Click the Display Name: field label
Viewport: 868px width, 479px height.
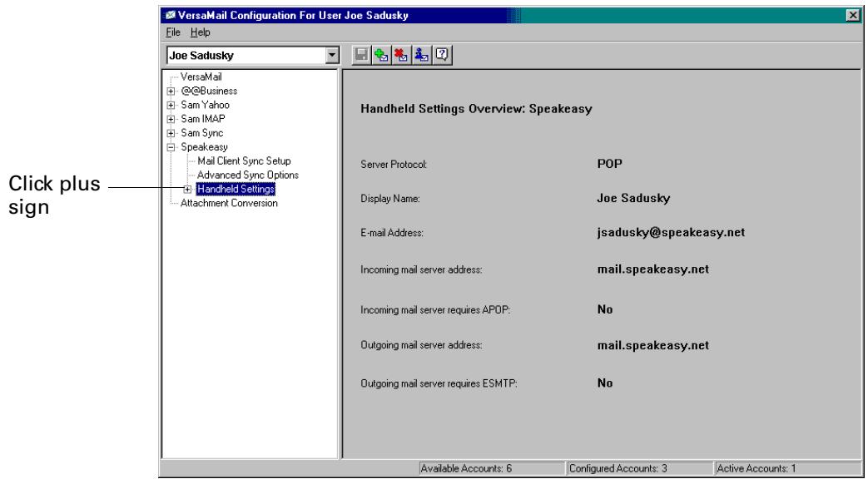tap(390, 199)
